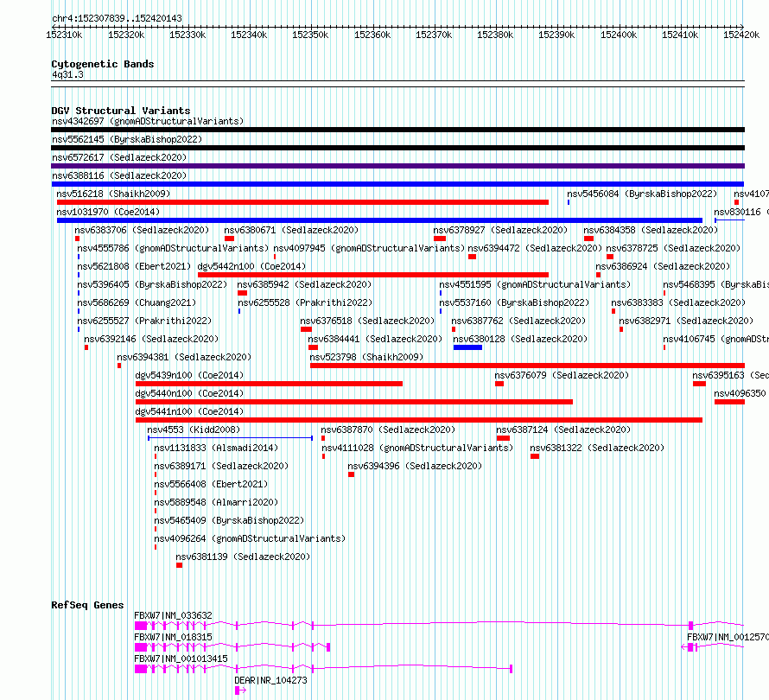Screen dimensions: 769x700
Task: Select the black bar for nsv5562145
Action: click(397, 148)
